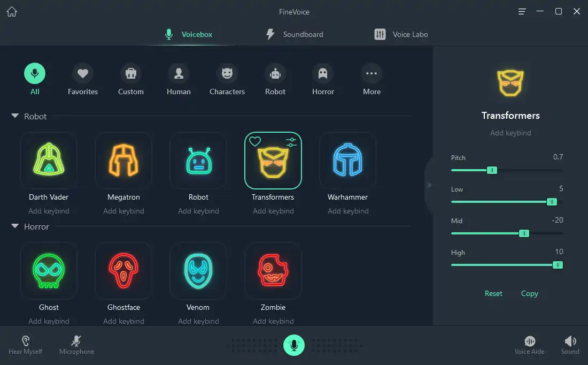The height and width of the screenshot is (365, 588).
Task: Select the Megatron voice
Action: [x=123, y=161]
